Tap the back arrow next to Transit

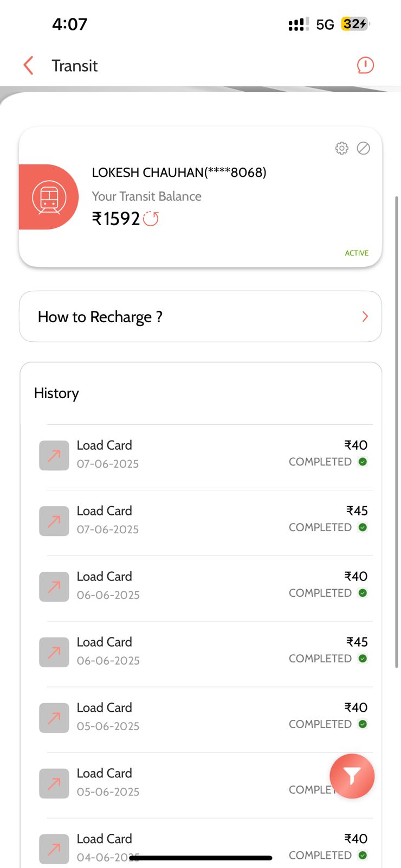[x=29, y=66]
